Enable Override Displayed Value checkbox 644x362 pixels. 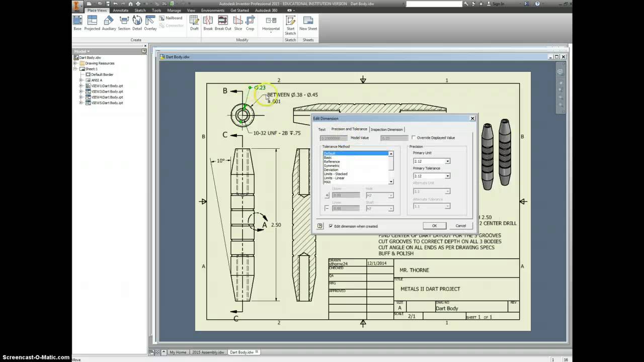pyautogui.click(x=414, y=137)
